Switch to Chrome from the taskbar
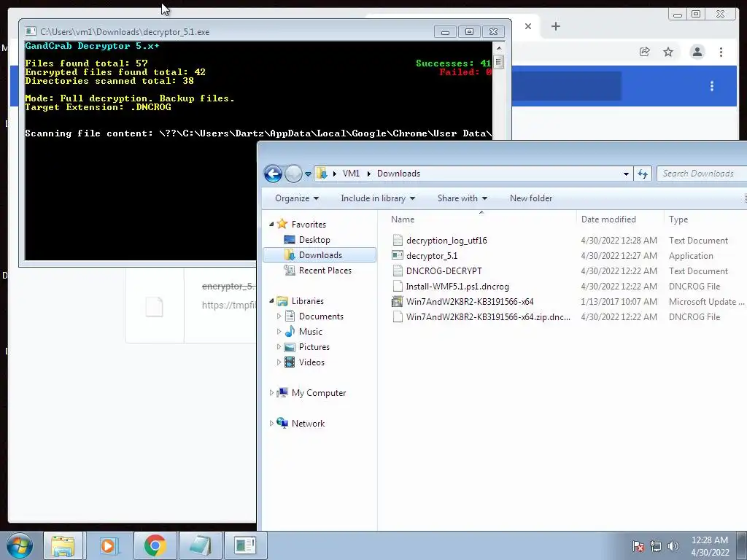The width and height of the screenshot is (747, 560). [x=155, y=545]
